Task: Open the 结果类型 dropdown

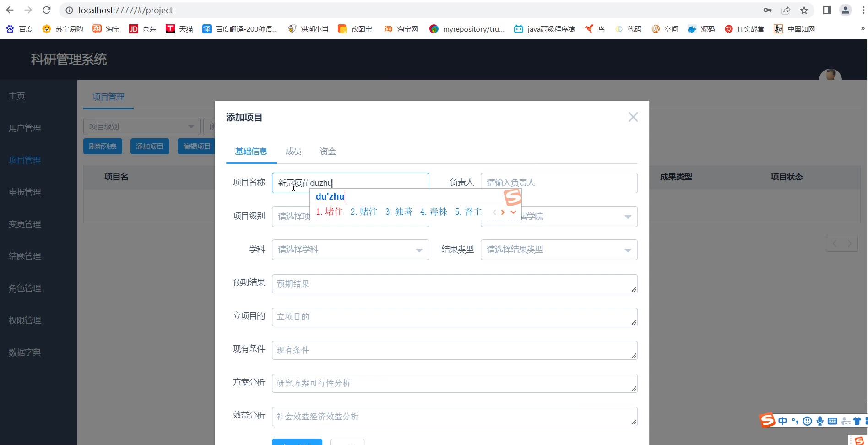Action: [x=559, y=250]
